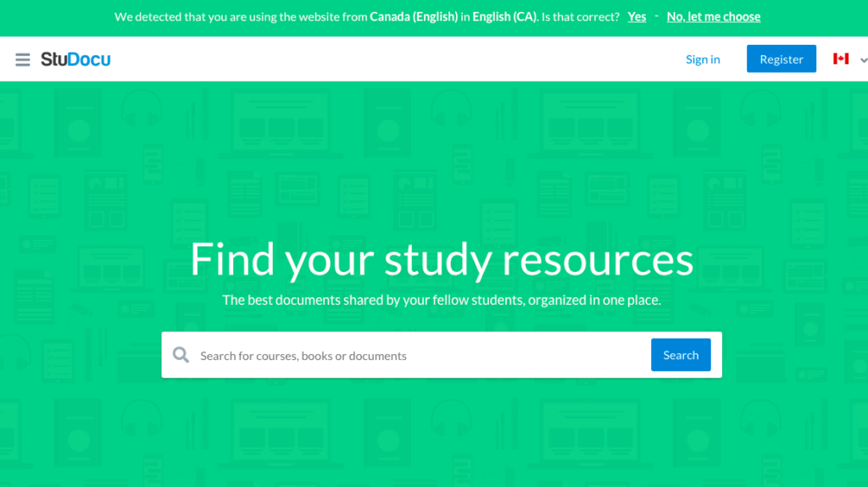This screenshot has height=487, width=868.
Task: Click the "Find your study resources" heading
Action: pyautogui.click(x=441, y=259)
